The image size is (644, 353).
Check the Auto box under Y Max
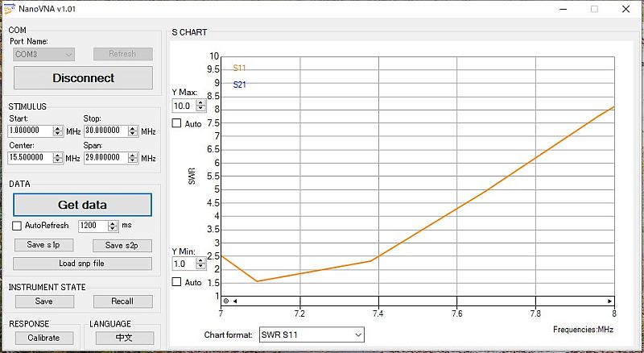(177, 123)
